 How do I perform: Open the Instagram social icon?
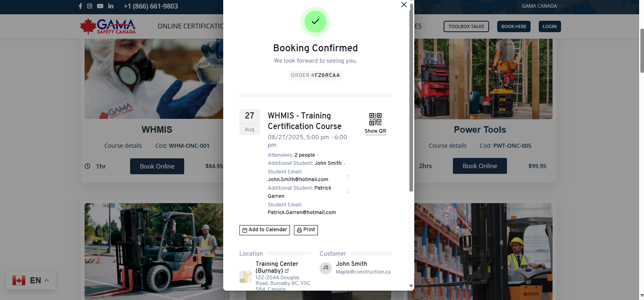(89, 6)
